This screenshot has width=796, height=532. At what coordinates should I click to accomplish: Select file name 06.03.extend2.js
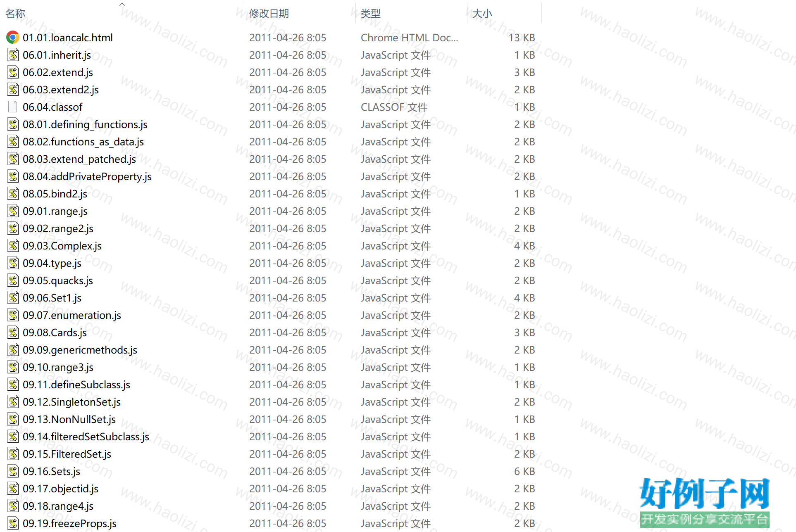pyautogui.click(x=61, y=90)
